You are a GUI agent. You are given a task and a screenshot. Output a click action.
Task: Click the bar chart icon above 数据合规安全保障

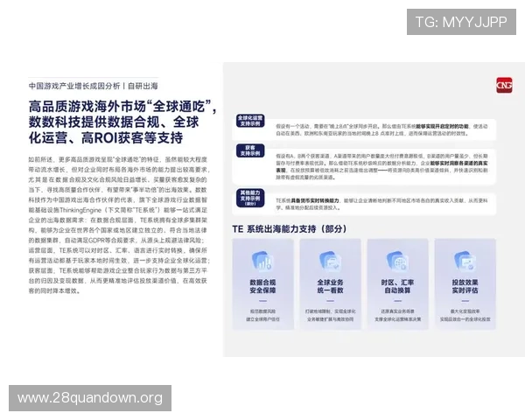262,262
